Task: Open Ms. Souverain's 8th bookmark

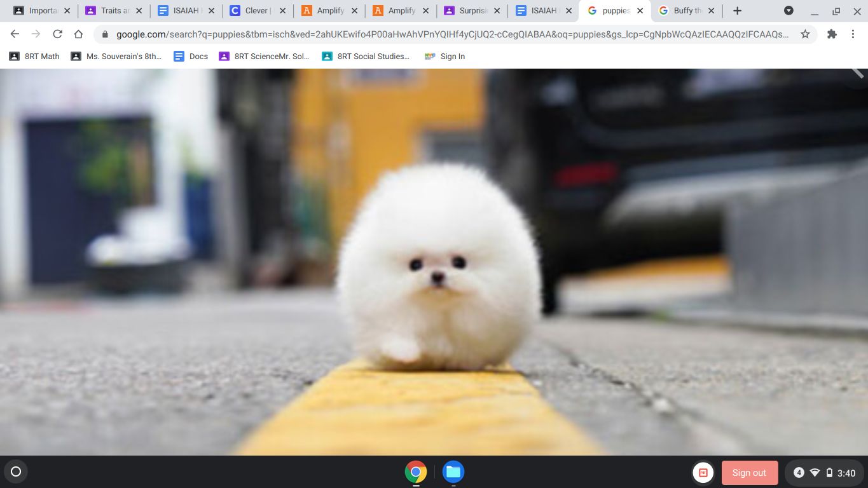Action: tap(116, 57)
